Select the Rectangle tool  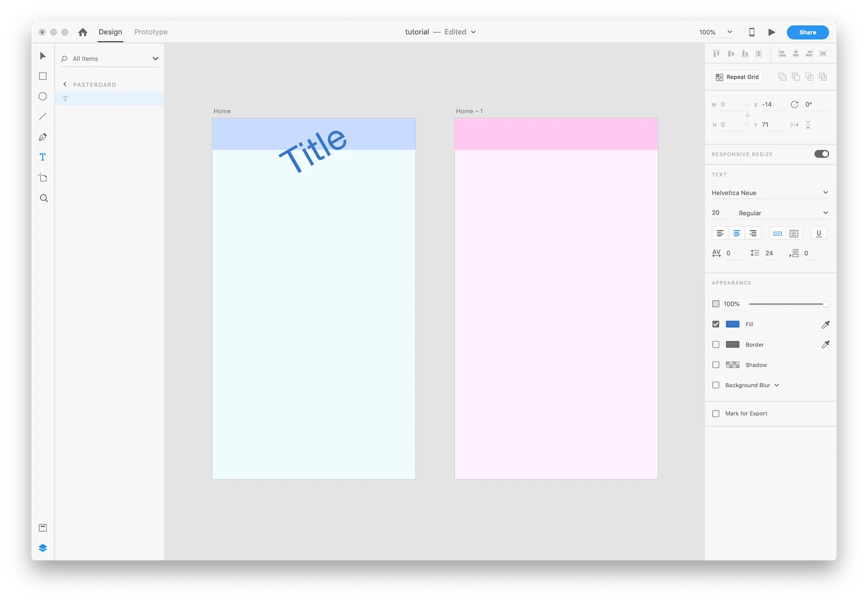43,76
